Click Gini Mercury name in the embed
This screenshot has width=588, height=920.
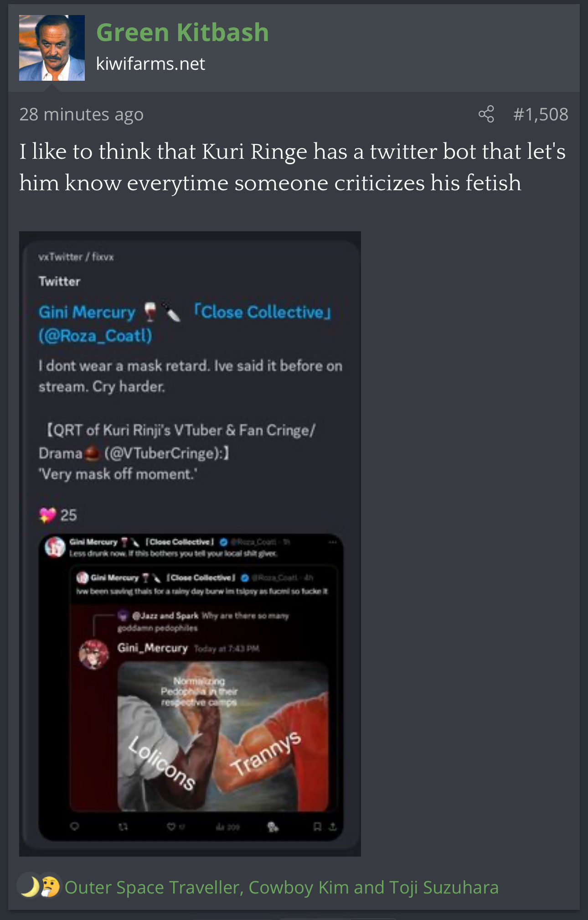87,312
